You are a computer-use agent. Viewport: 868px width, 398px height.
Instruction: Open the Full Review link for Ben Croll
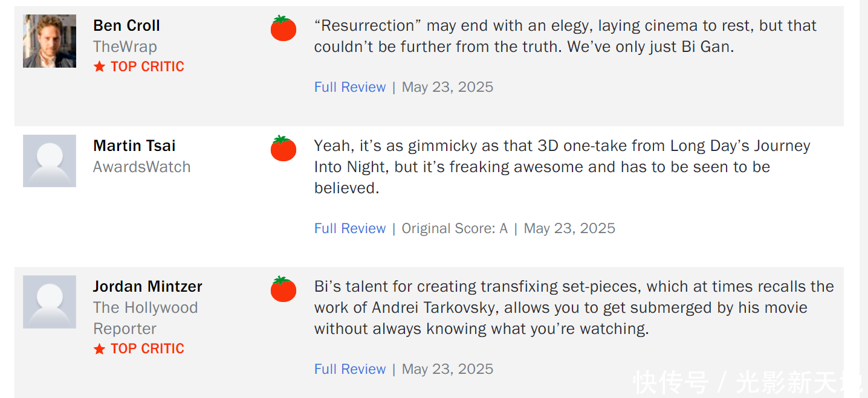349,87
